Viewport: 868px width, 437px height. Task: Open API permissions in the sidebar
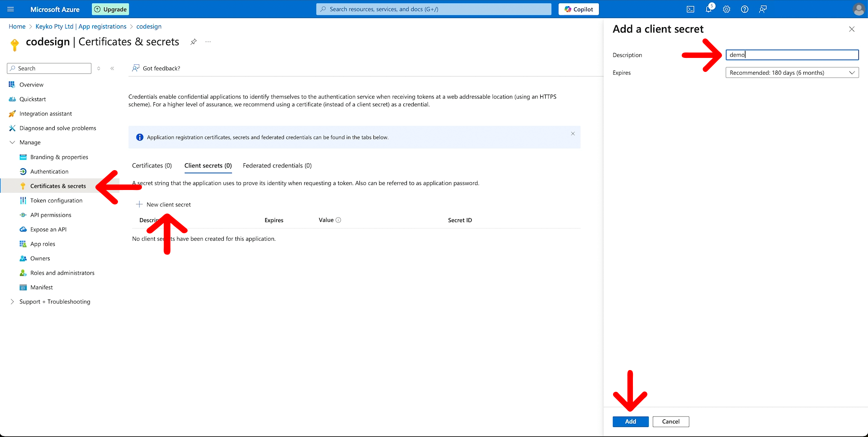point(23,215)
